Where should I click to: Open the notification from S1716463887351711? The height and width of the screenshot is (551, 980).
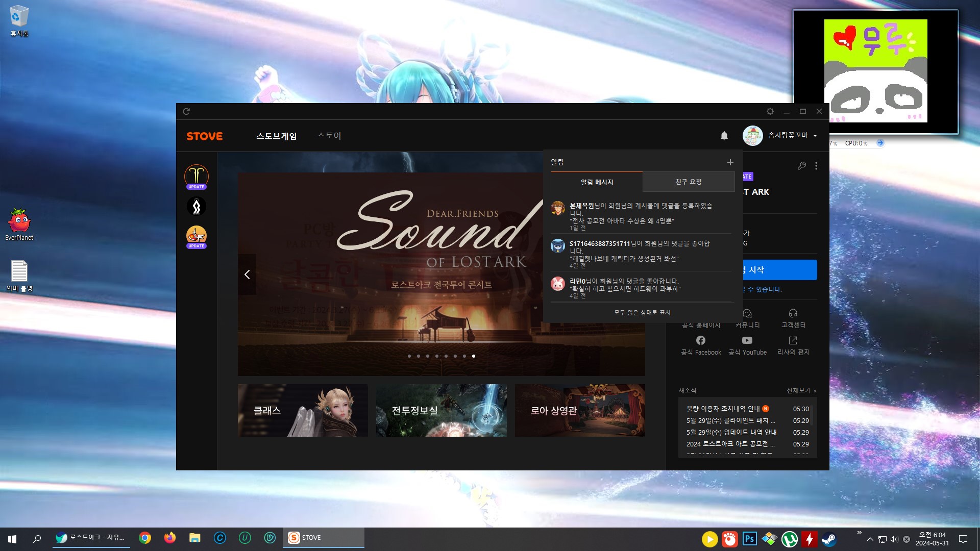[642, 254]
